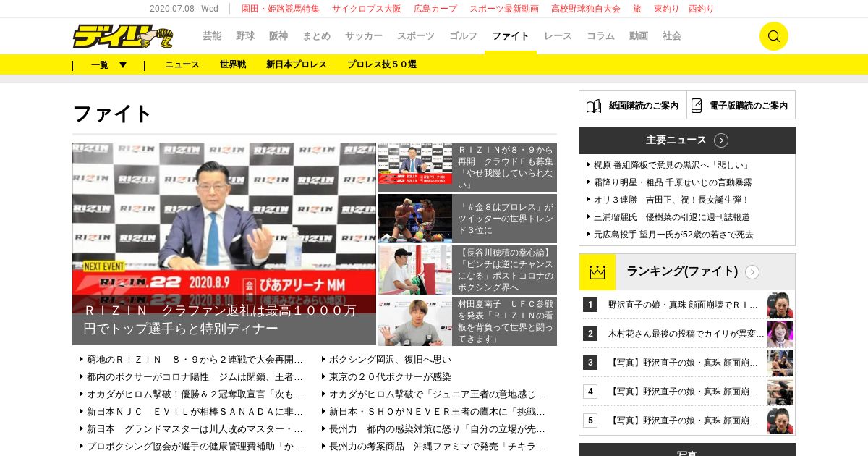Open the 阪神 navigation tab
Image resolution: width=868 pixels, height=456 pixels.
(278, 35)
